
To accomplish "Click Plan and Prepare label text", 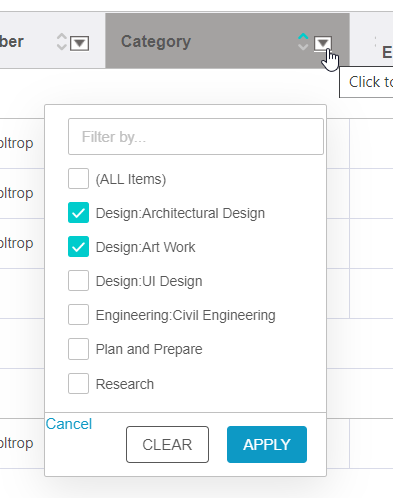I will [149, 349].
